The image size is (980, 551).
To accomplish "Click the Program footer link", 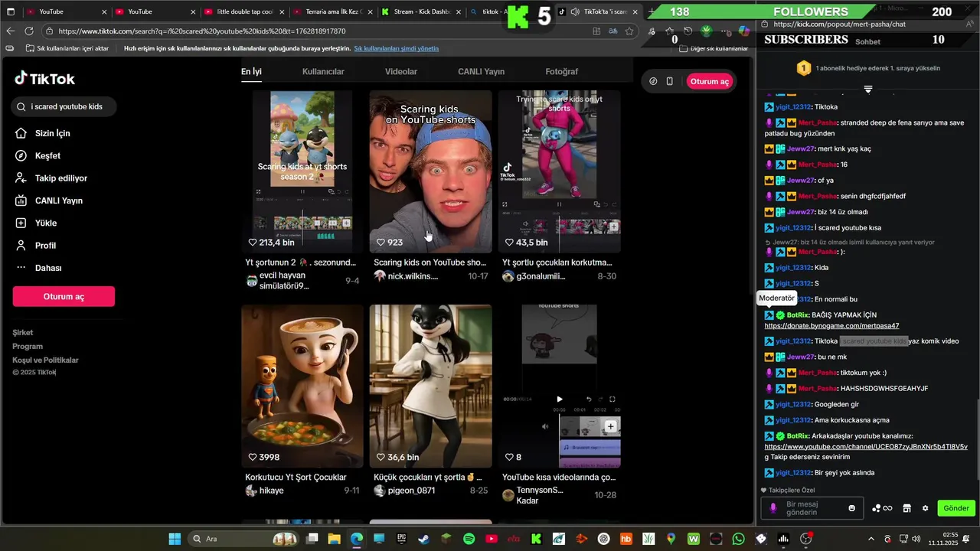I will click(x=28, y=346).
